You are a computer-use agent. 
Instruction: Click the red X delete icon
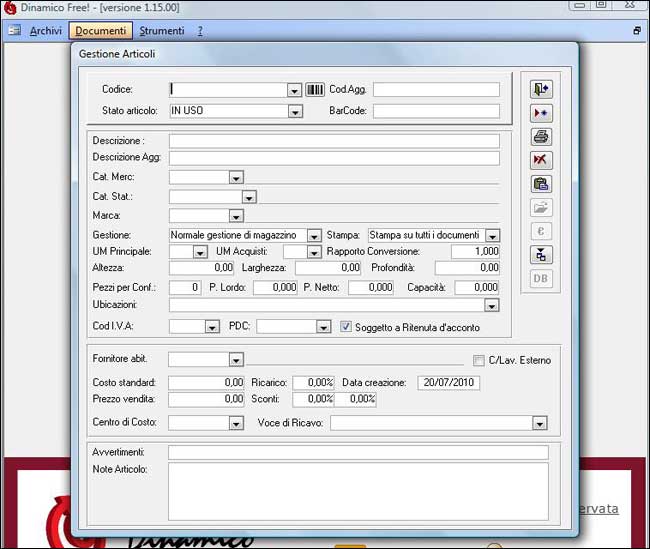pyautogui.click(x=541, y=160)
